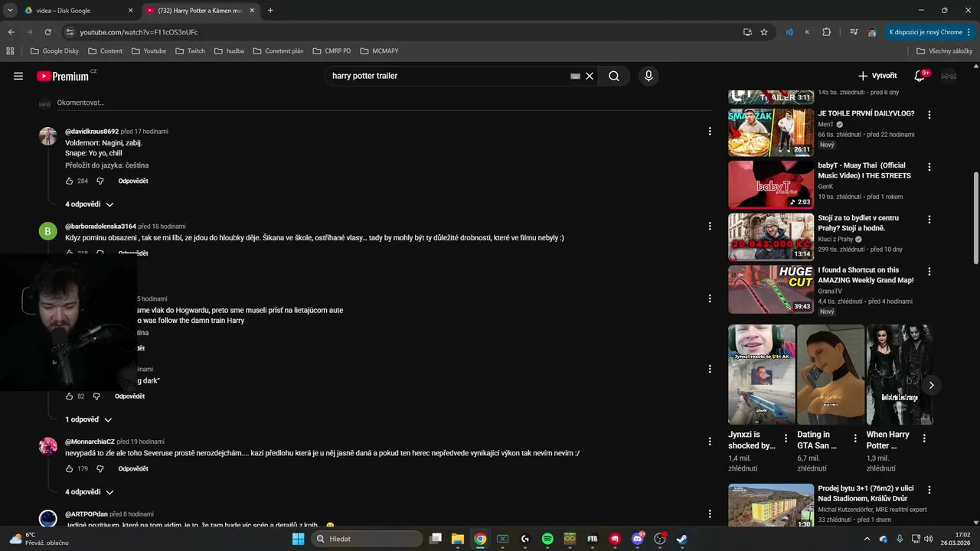This screenshot has height=551, width=980.
Task: Start voice search with the microphone icon
Action: [648, 76]
